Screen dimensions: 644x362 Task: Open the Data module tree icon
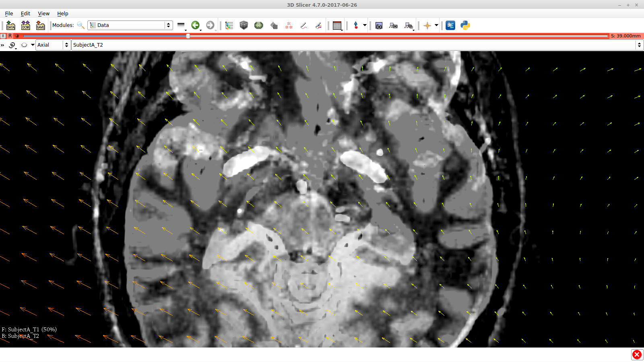[229, 25]
